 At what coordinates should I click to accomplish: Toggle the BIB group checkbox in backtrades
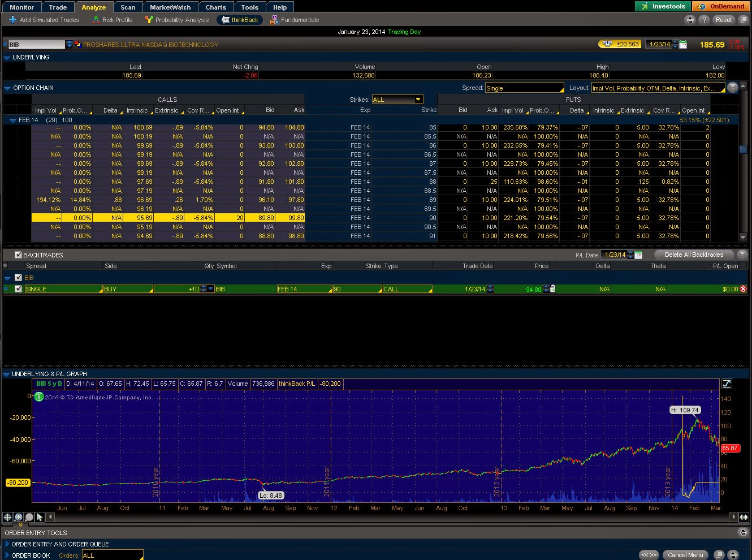(x=18, y=278)
